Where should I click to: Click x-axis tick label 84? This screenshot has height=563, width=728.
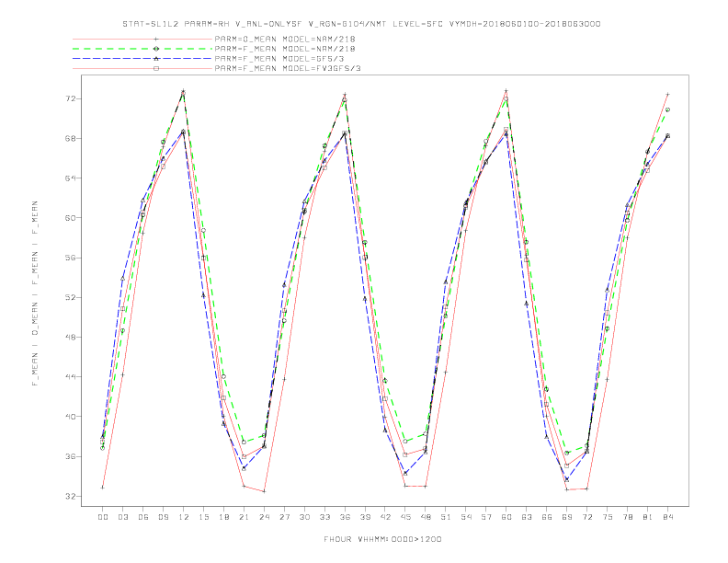coord(667,517)
